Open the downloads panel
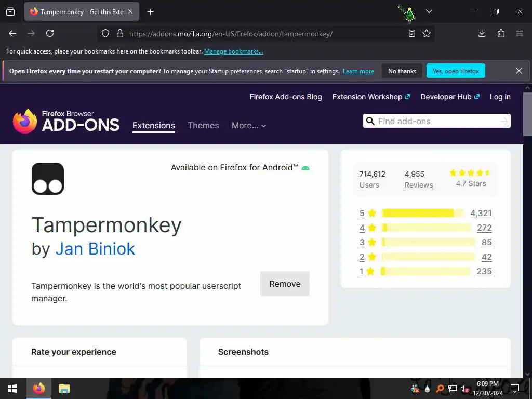This screenshot has width=532, height=399. click(482, 33)
